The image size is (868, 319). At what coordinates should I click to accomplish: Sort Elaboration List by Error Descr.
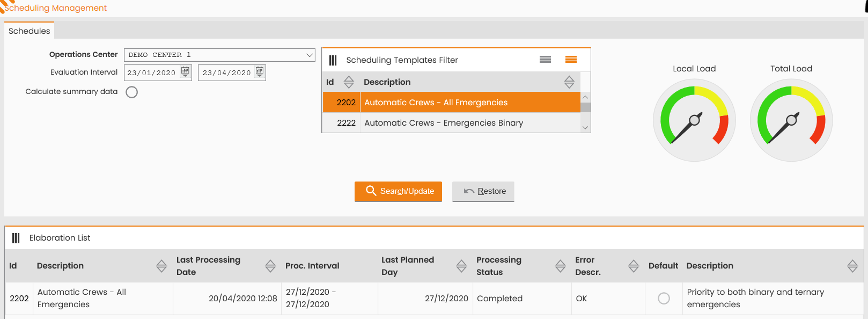[x=634, y=266]
